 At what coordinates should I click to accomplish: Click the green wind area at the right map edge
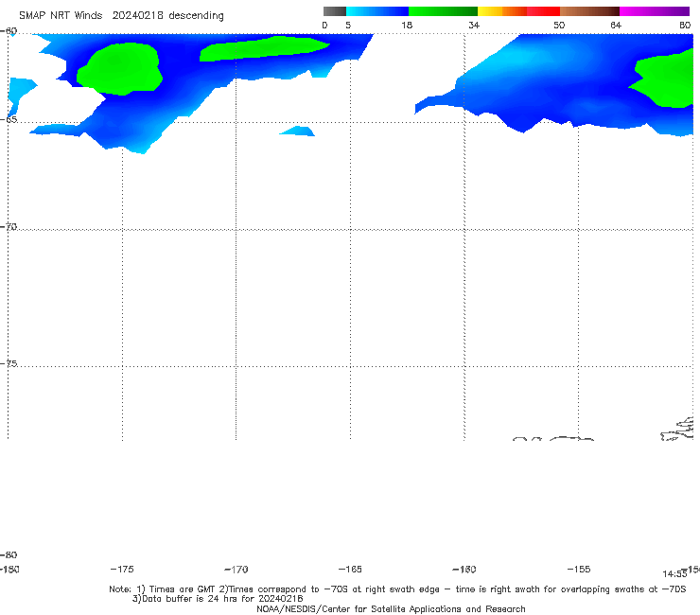click(x=663, y=79)
